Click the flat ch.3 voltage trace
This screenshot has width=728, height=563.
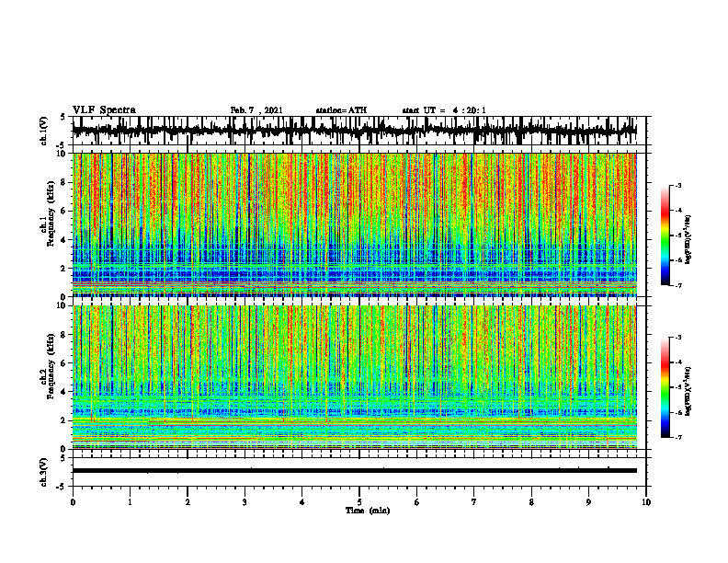coord(354,471)
